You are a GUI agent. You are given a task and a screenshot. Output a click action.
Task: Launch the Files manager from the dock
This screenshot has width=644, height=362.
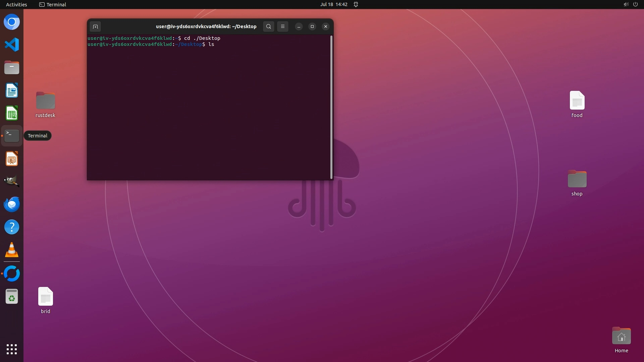coord(12,68)
